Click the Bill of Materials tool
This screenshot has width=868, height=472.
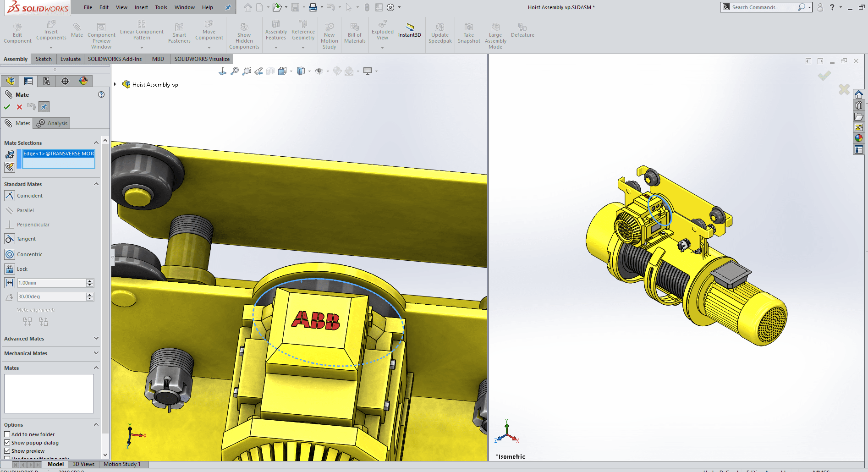click(355, 33)
